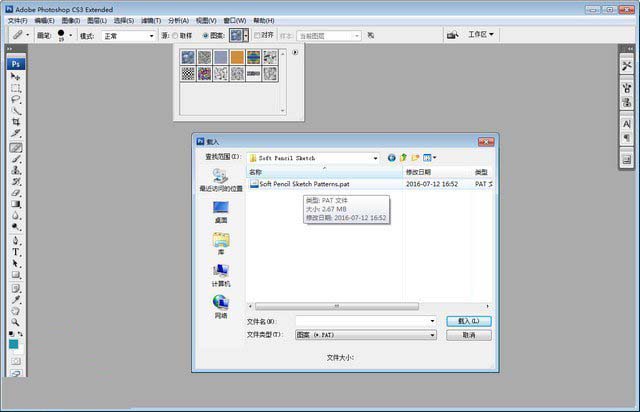The image size is (640, 412).
Task: Go to 网络 in places bar
Action: point(221,307)
